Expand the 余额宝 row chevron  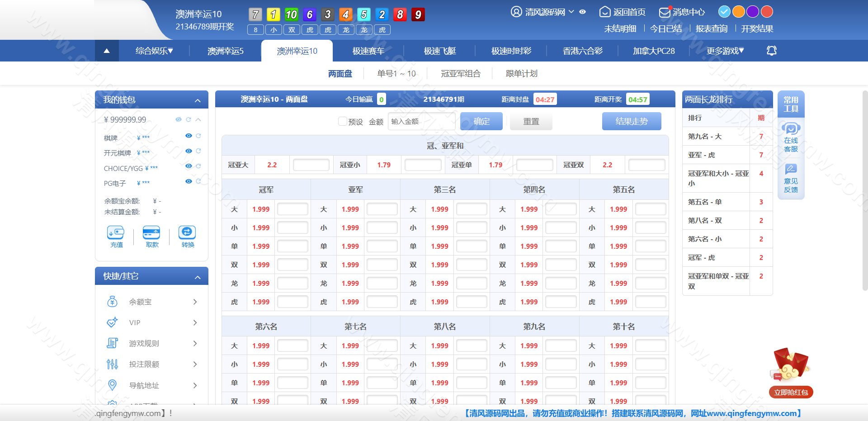point(195,302)
